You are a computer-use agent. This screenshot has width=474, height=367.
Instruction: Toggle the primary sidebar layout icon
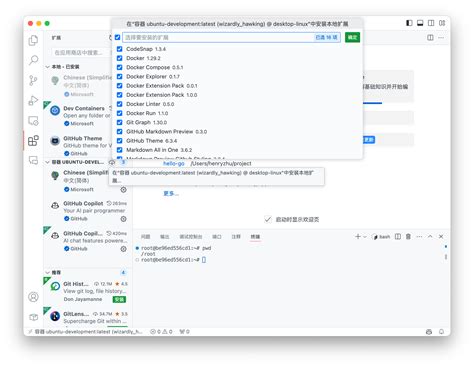[409, 23]
